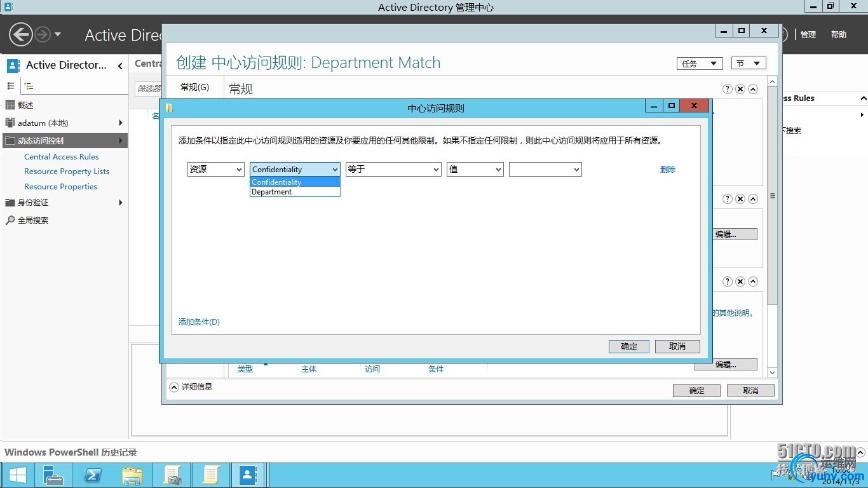Click the 类型 column header
The height and width of the screenshot is (488, 868).
(x=245, y=369)
